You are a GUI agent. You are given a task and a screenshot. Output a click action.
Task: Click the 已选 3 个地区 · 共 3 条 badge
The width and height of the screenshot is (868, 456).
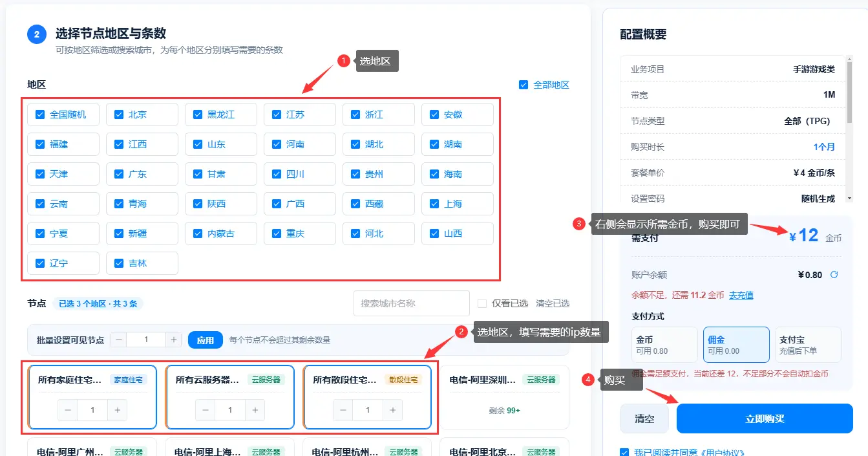point(98,303)
